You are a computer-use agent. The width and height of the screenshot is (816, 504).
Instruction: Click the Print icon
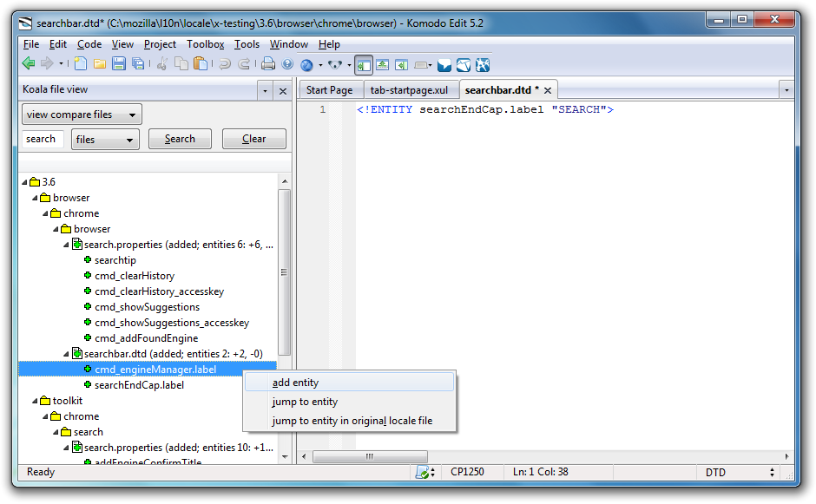click(268, 64)
